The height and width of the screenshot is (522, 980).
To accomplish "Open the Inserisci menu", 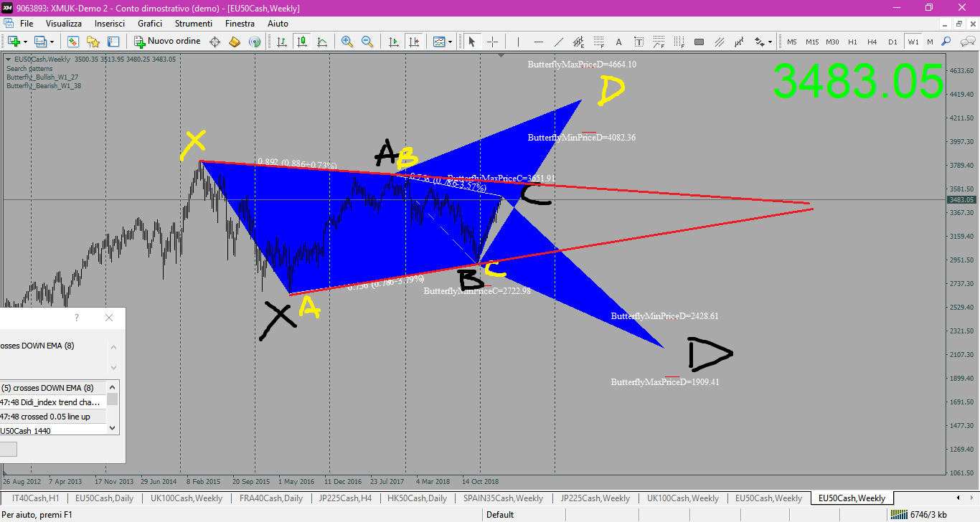I will (x=110, y=24).
